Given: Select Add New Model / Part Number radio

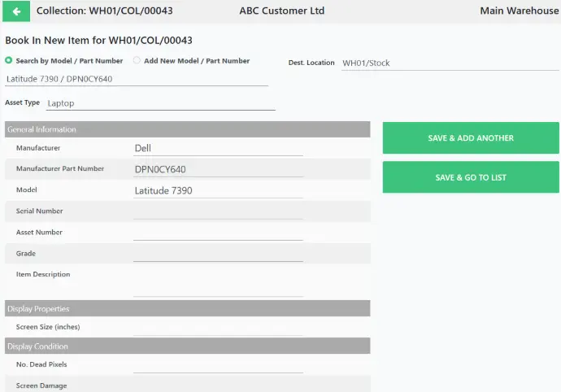Looking at the screenshot, I should coord(137,60).
